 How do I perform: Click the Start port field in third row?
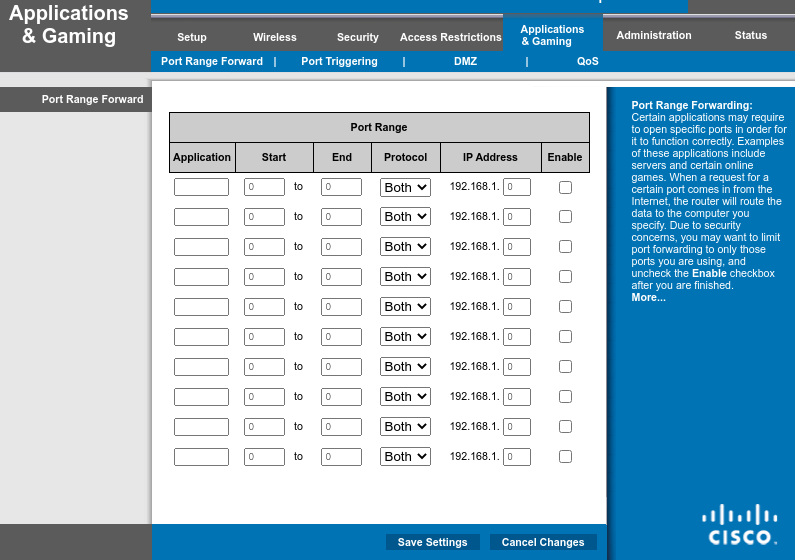pyautogui.click(x=264, y=247)
